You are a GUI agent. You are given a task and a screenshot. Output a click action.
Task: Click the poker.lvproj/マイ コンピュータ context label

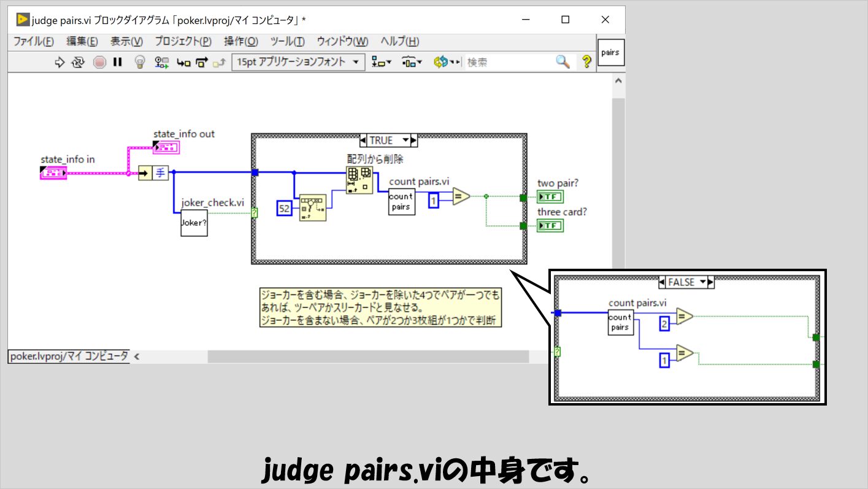pyautogui.click(x=69, y=356)
